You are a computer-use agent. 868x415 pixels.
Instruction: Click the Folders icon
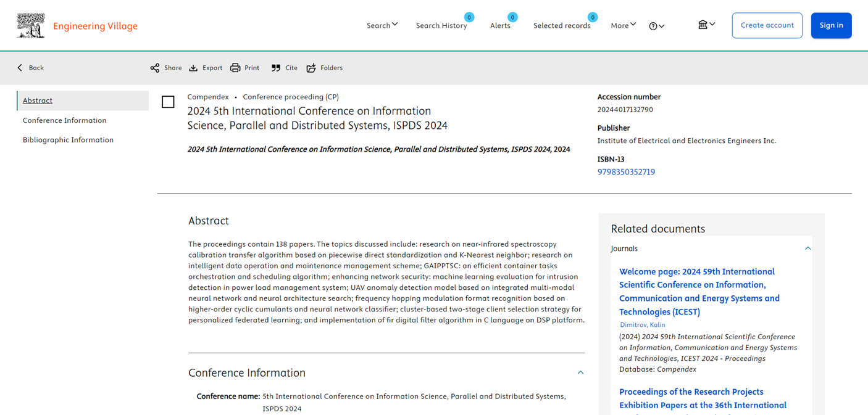click(x=311, y=68)
